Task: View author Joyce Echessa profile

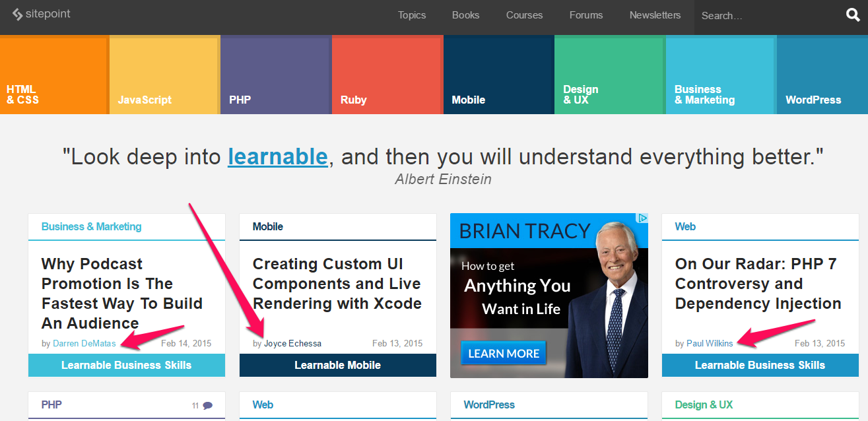Action: click(x=292, y=343)
